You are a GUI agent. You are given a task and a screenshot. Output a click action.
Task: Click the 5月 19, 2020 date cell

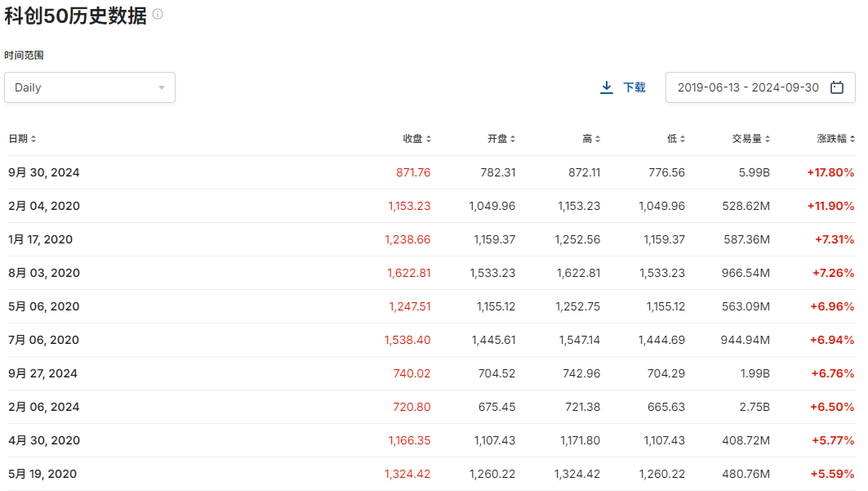coord(42,474)
